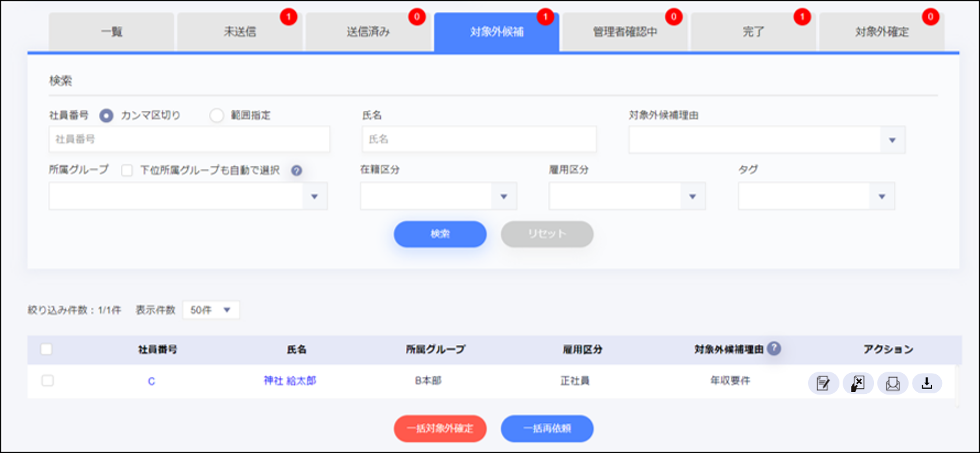Click the exclude document icon in the action column
This screenshot has width=980, height=453.
pyautogui.click(x=857, y=383)
